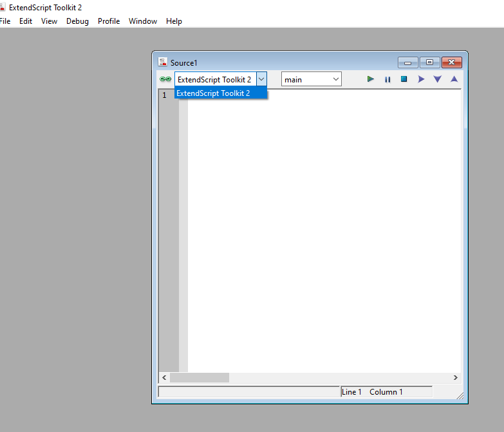Click the green Run script icon
This screenshot has width=504, height=432.
pyautogui.click(x=370, y=79)
